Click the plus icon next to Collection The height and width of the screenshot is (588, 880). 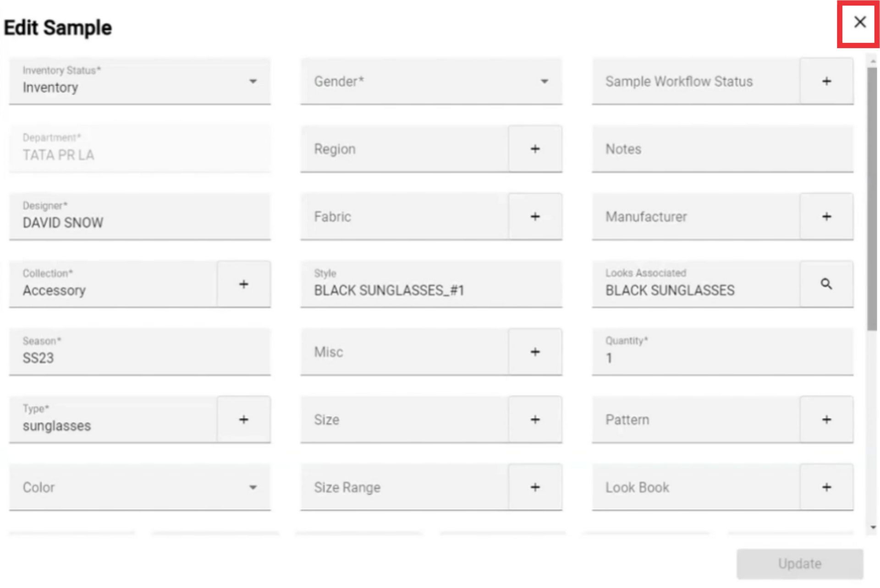pyautogui.click(x=243, y=284)
